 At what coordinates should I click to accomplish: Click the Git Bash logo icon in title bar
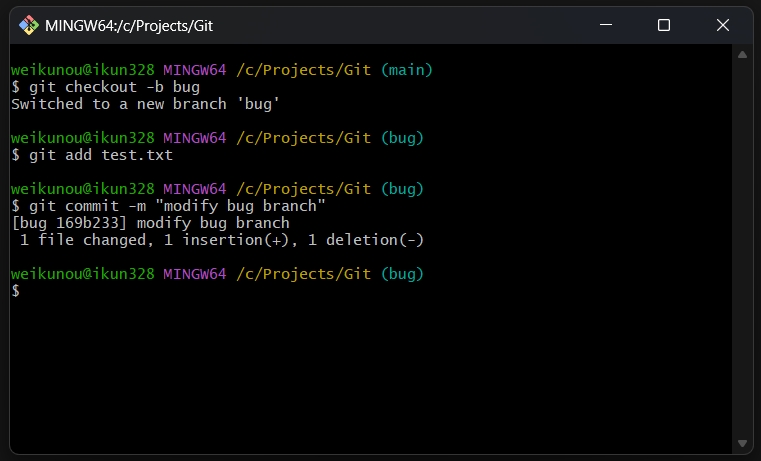click(29, 25)
